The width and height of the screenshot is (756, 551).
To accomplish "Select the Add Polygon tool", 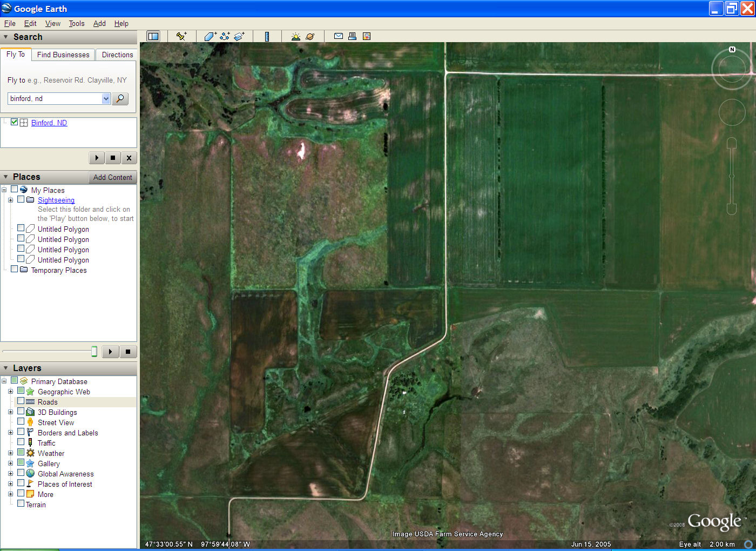I will point(210,36).
